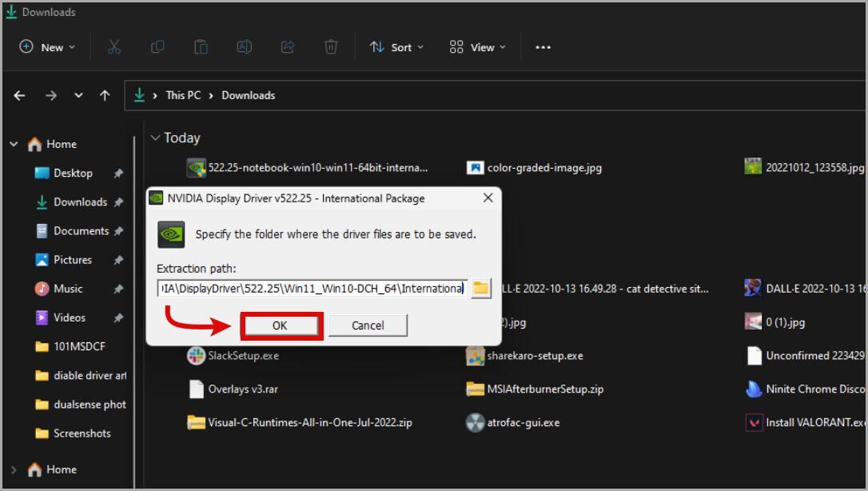Select Install VALORANT.exe file

(x=804, y=422)
